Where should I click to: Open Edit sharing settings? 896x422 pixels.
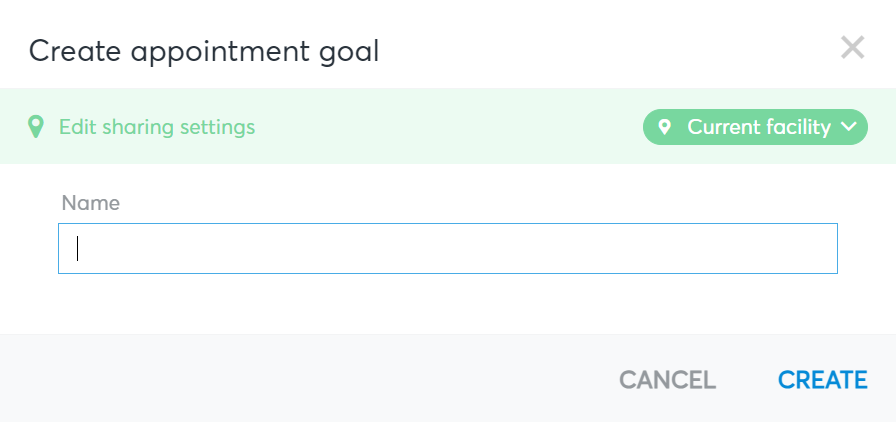tap(157, 127)
